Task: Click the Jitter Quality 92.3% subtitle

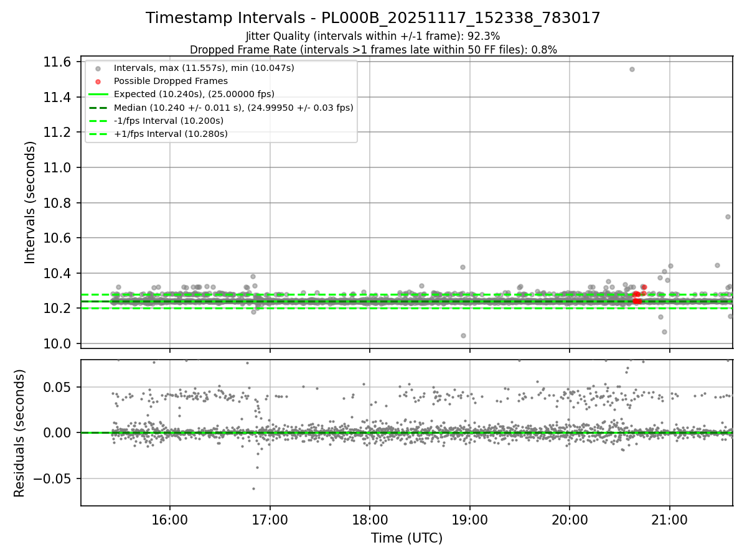Action: pyautogui.click(x=373, y=37)
